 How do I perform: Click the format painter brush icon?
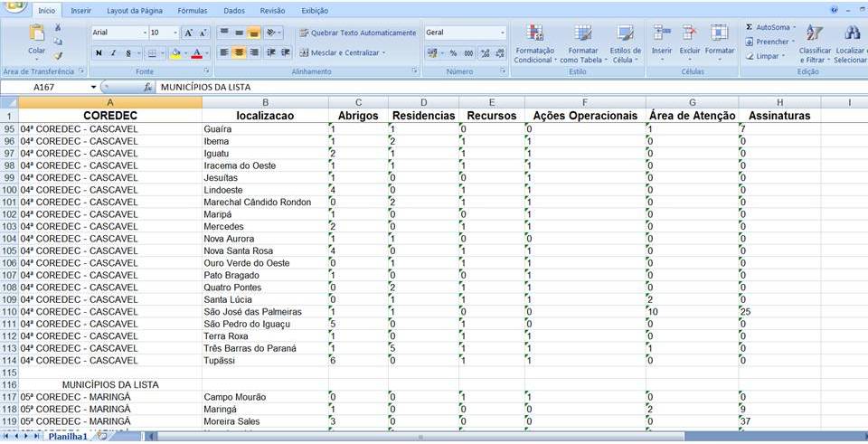pos(58,56)
